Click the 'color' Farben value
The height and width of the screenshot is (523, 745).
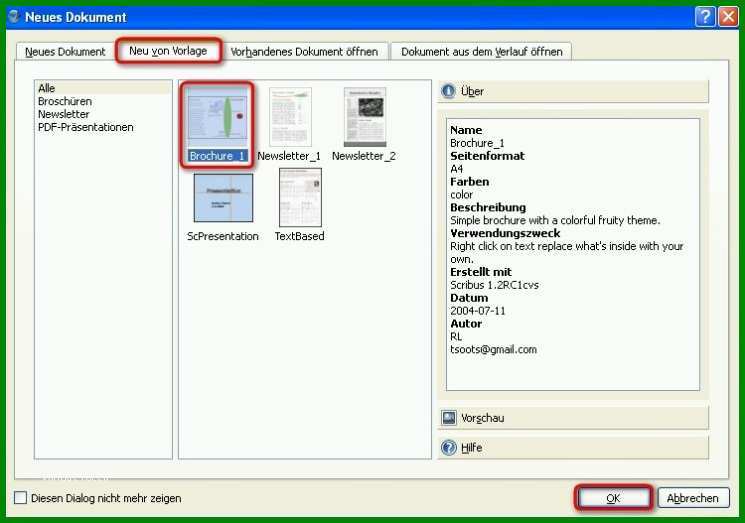[461, 195]
